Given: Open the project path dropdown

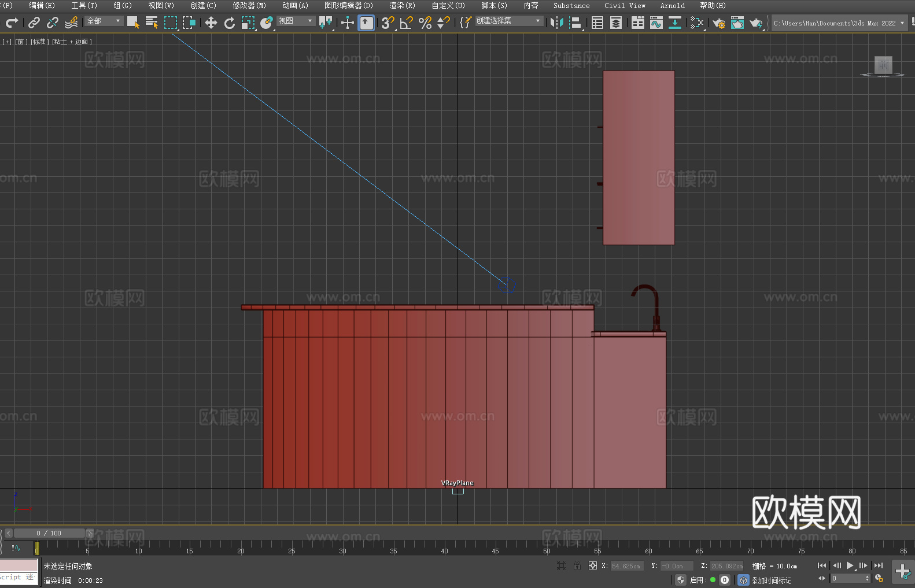Looking at the screenshot, I should click(839, 23).
